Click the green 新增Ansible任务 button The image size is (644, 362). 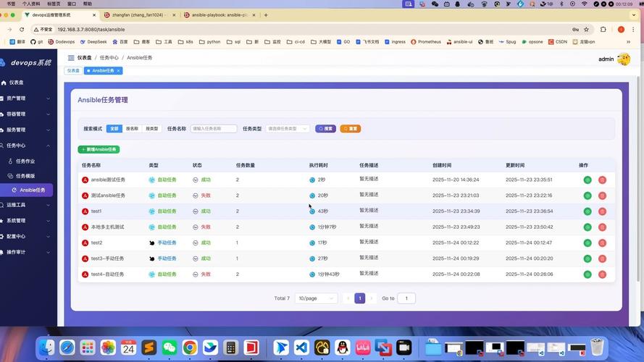[x=99, y=149]
